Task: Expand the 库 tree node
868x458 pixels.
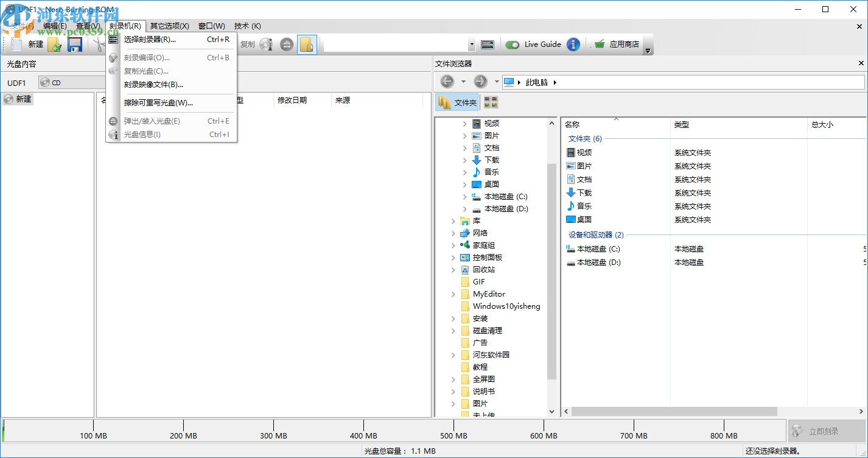Action: pyautogui.click(x=453, y=221)
